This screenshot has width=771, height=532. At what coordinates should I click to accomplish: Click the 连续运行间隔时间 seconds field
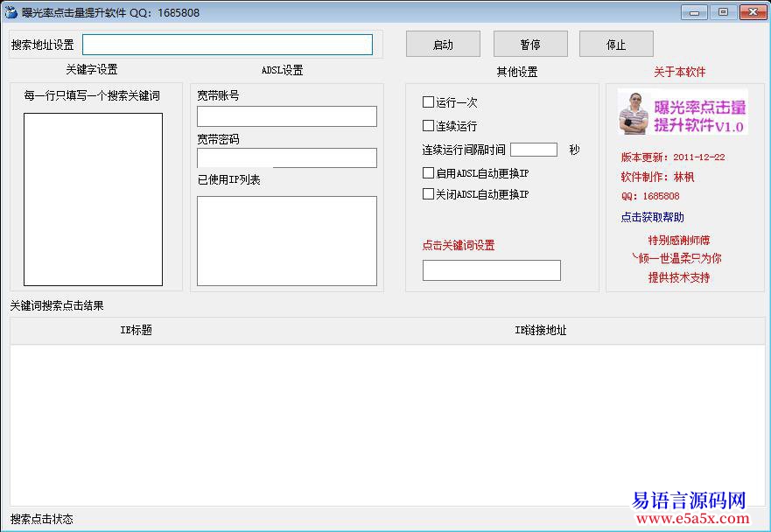tap(534, 149)
